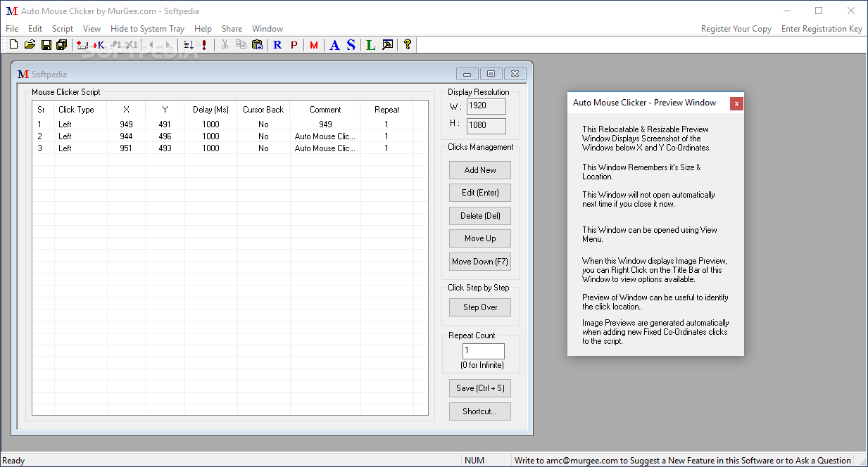This screenshot has height=467, width=868.
Task: Click the yellow question mark help icon
Action: click(407, 45)
